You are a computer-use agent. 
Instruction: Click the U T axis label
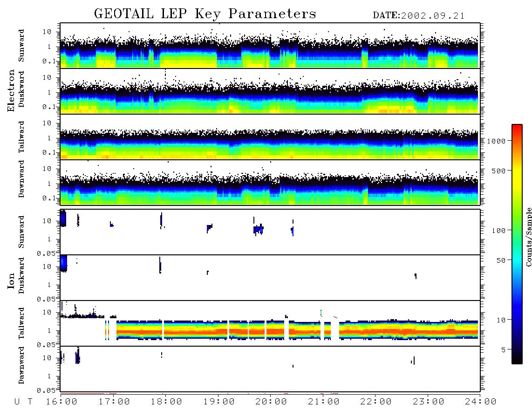23,402
